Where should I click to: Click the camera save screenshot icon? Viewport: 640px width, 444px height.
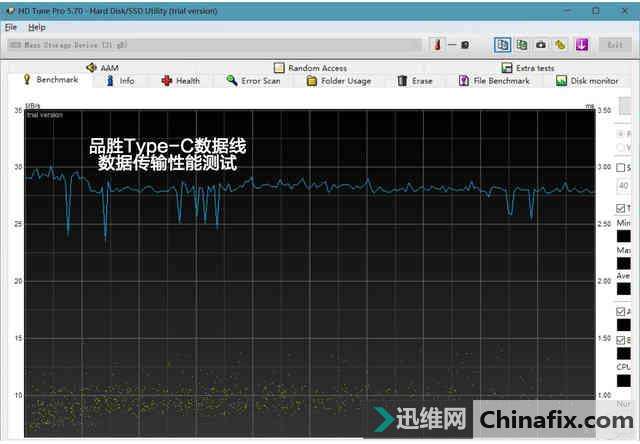[541, 44]
